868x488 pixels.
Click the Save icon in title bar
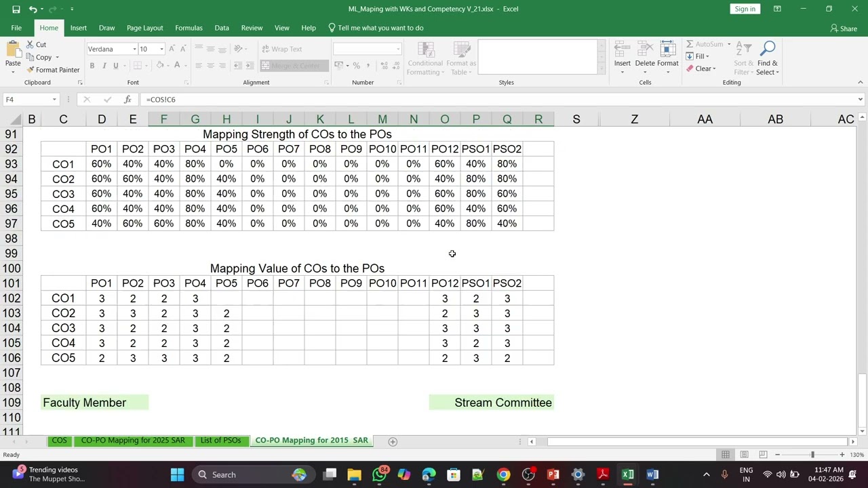(16, 9)
